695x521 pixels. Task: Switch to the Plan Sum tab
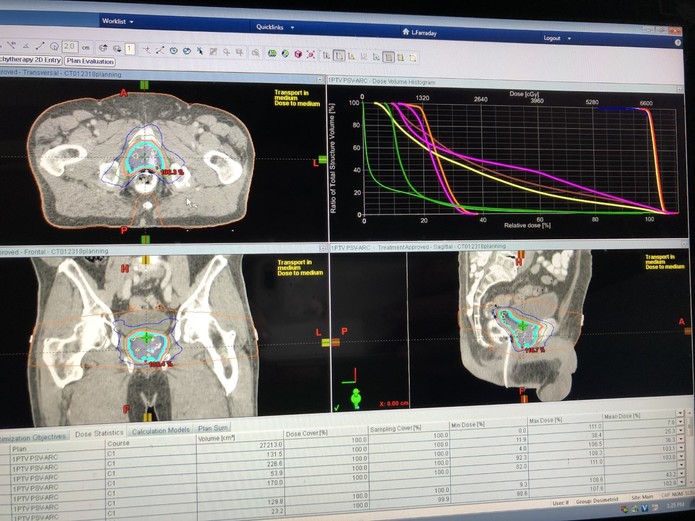[213, 428]
